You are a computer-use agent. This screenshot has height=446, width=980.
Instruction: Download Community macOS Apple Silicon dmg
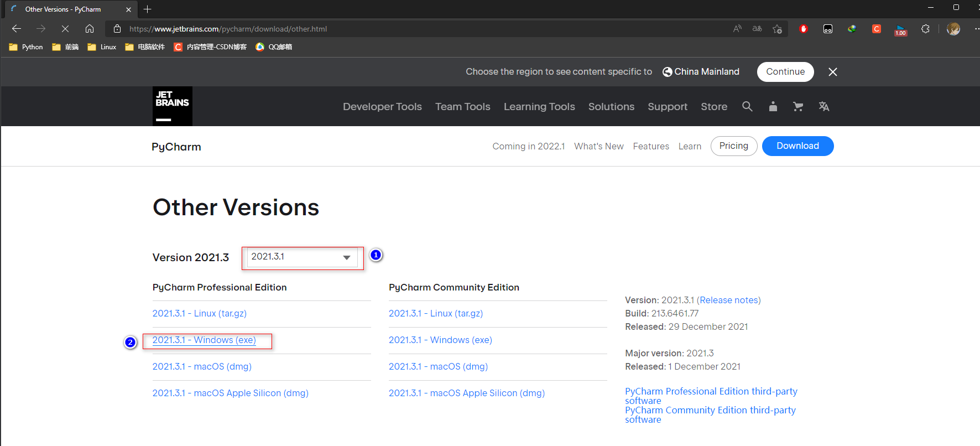[x=467, y=393]
